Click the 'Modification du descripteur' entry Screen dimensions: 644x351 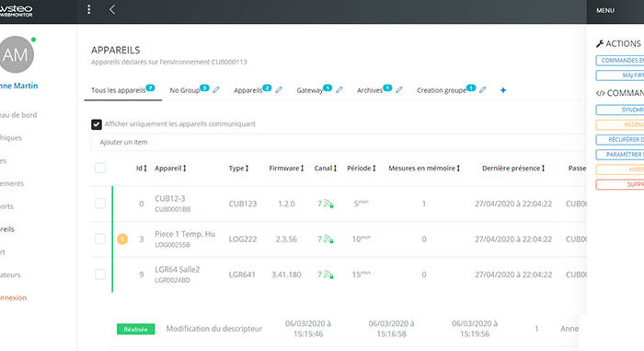point(214,329)
